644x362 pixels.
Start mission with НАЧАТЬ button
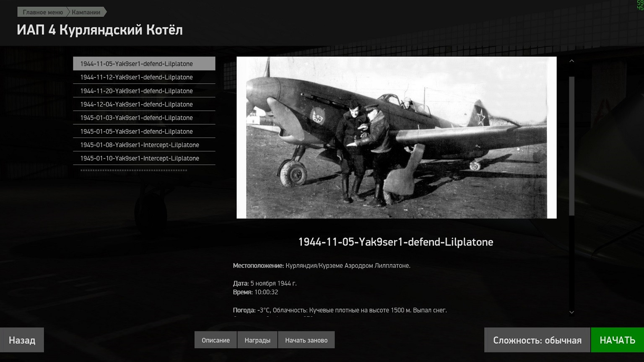click(x=618, y=340)
